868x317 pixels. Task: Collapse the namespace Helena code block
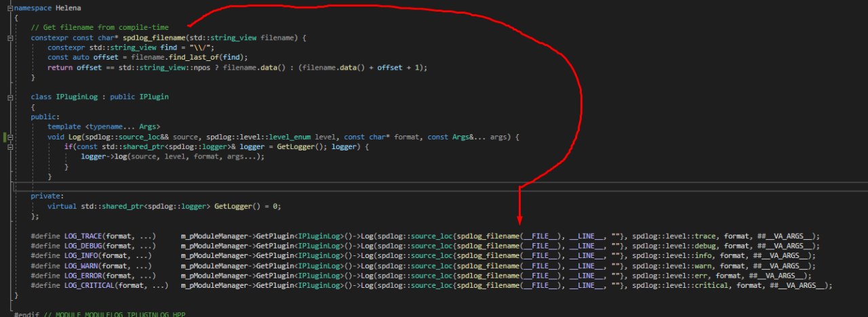coord(9,7)
